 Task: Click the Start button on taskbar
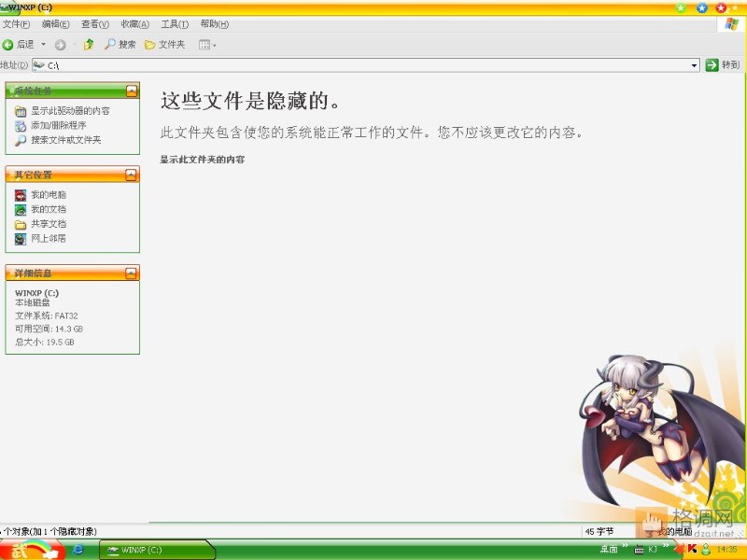(32, 550)
